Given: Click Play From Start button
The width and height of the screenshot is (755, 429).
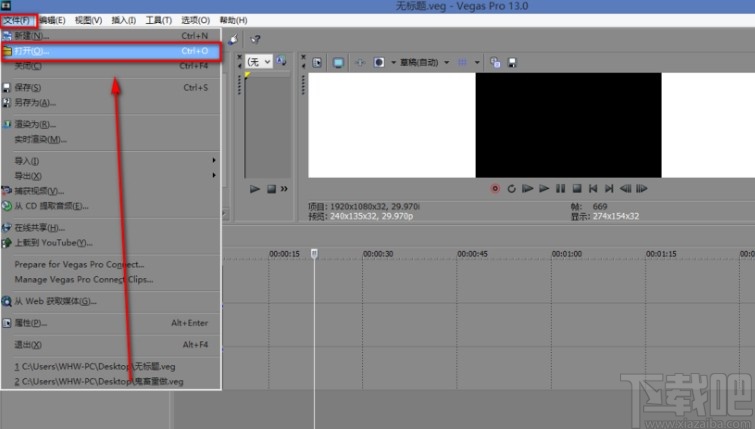Looking at the screenshot, I should [x=528, y=189].
